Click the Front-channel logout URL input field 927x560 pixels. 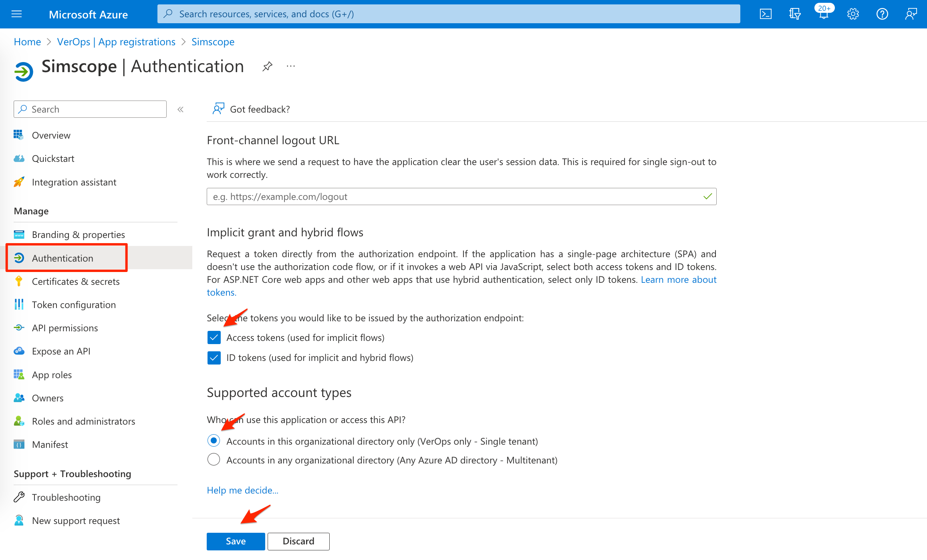462,197
